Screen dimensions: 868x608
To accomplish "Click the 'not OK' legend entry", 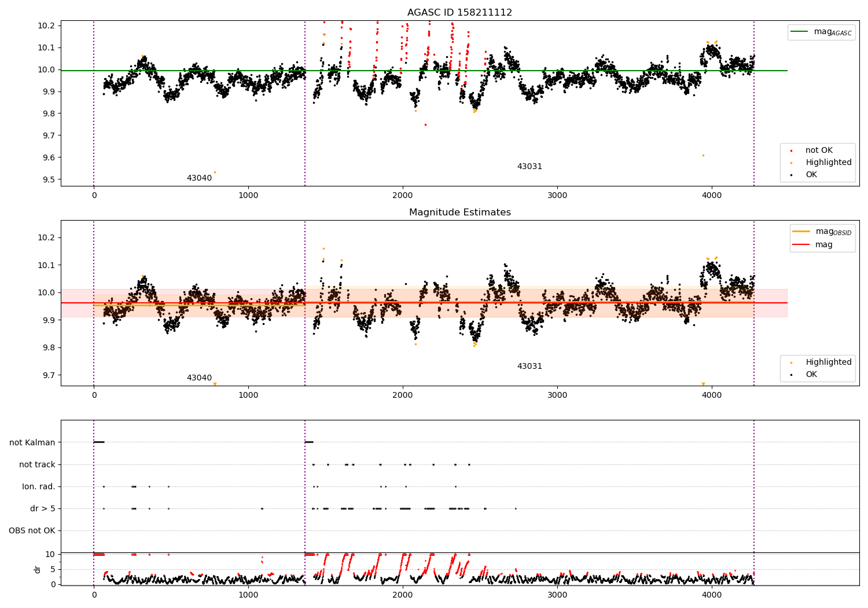I will click(x=819, y=151).
